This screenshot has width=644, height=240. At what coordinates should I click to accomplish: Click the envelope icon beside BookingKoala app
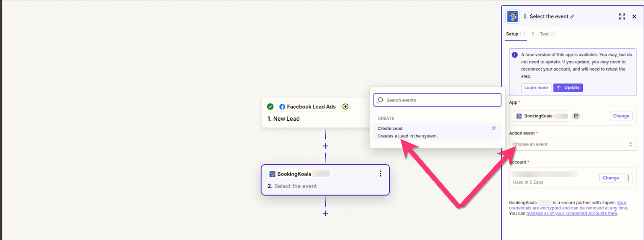[576, 116]
